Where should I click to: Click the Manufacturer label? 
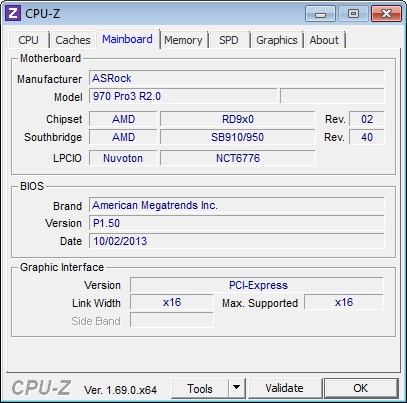point(49,79)
